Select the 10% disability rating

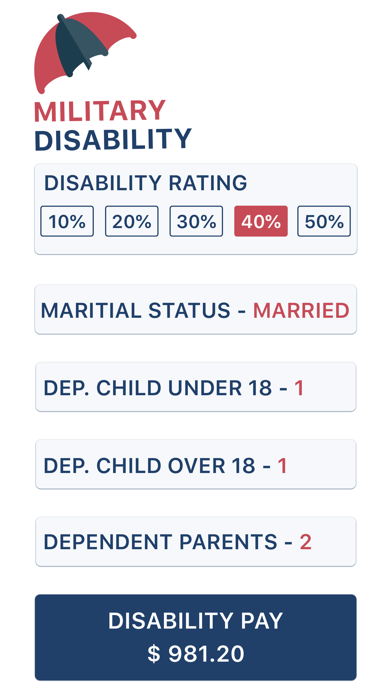(x=67, y=221)
